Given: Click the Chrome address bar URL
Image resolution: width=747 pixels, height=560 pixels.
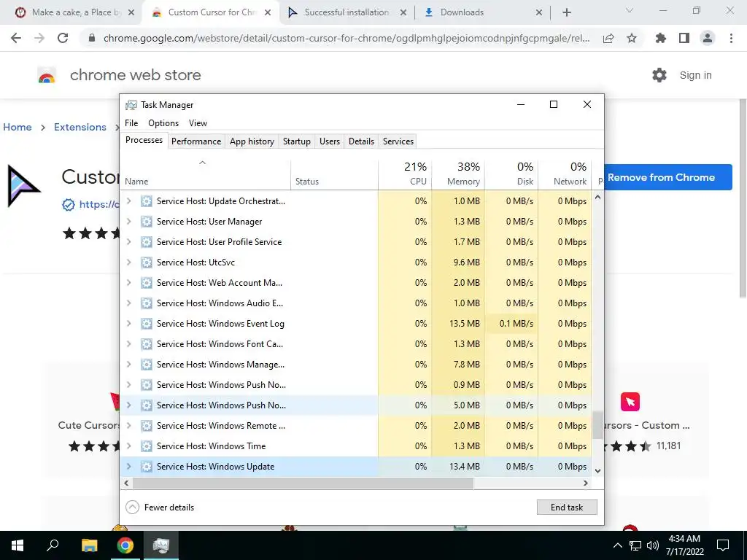Looking at the screenshot, I should (347, 39).
